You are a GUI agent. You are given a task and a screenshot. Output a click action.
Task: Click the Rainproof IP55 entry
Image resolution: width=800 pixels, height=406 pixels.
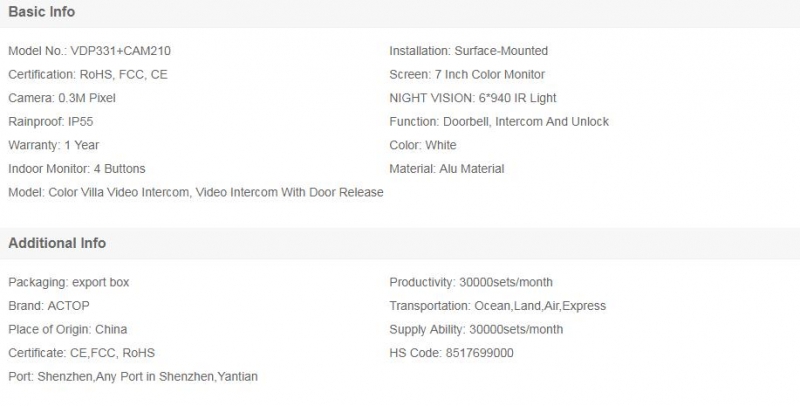(52, 122)
